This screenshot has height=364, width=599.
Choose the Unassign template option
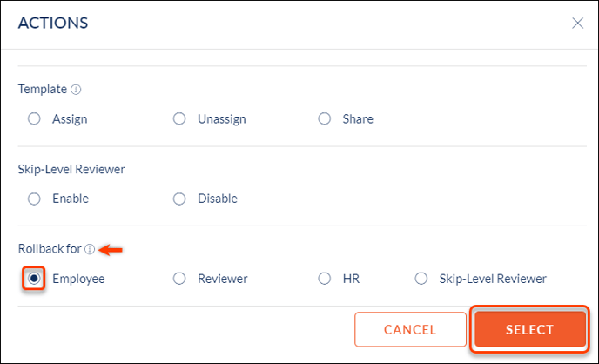click(x=179, y=118)
